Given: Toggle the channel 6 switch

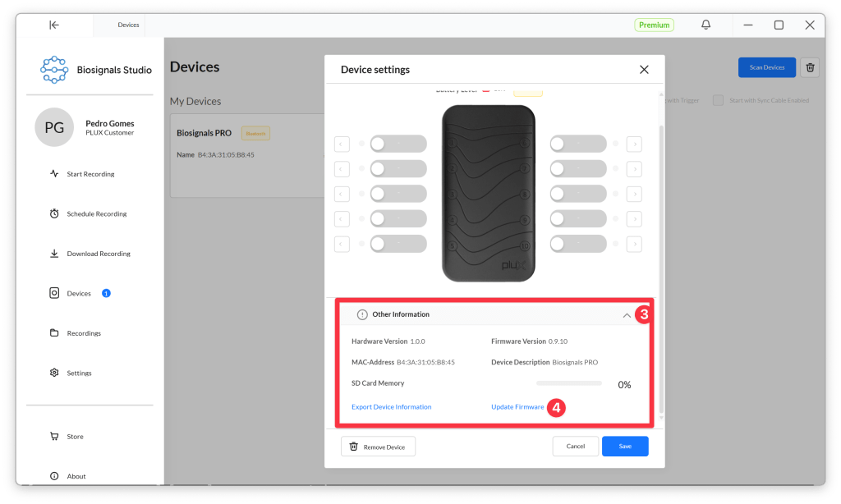Looking at the screenshot, I should point(578,144).
